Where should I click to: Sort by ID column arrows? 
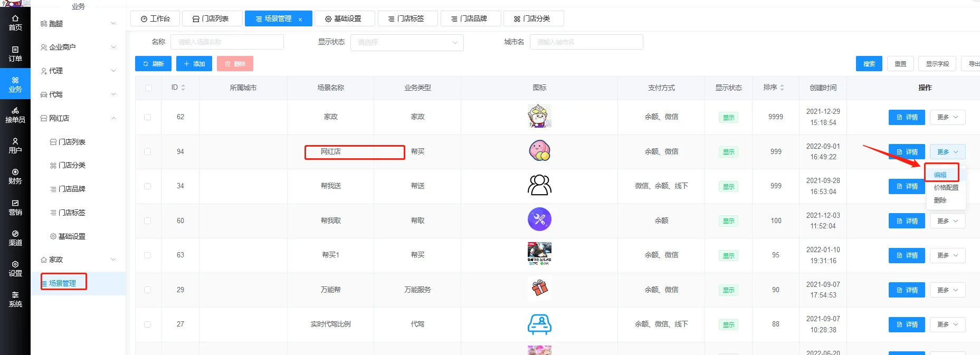pyautogui.click(x=183, y=88)
